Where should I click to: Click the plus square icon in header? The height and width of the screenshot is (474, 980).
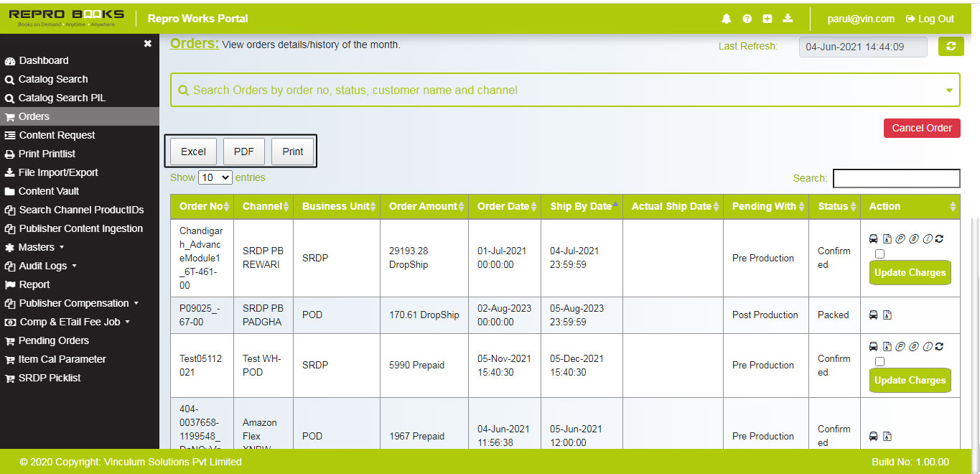(767, 19)
